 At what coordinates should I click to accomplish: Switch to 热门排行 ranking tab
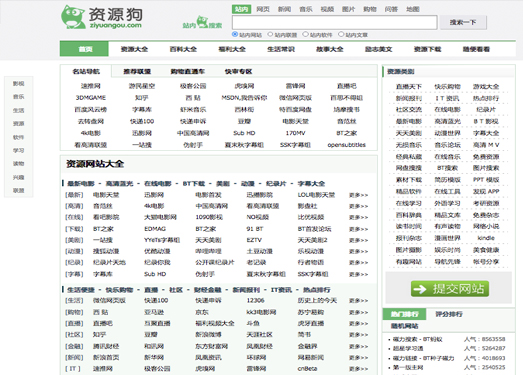click(x=404, y=314)
